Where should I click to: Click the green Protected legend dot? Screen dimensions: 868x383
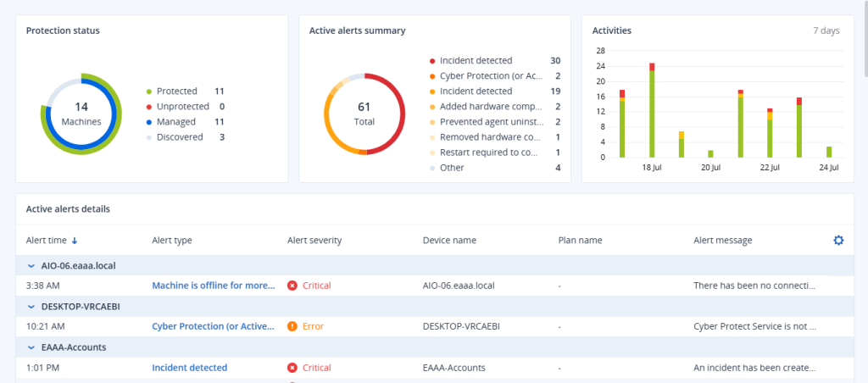point(149,92)
